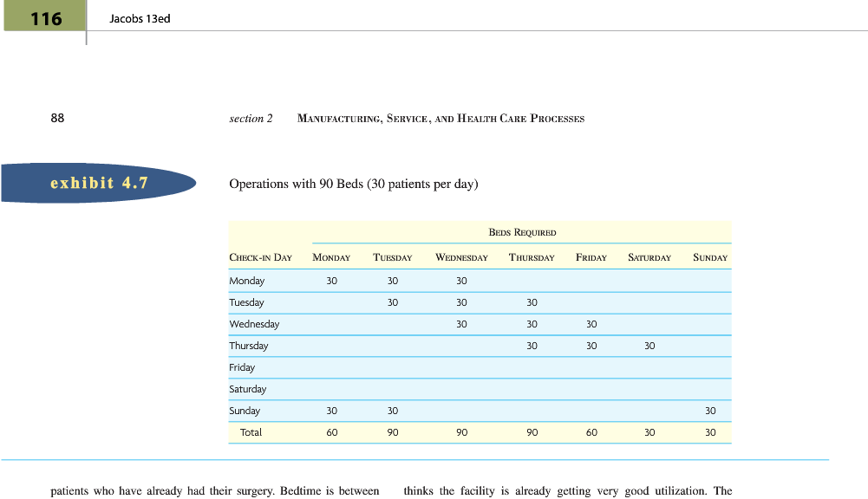Click the Check-in Day column header
The width and height of the screenshot is (868, 499).
(x=260, y=257)
